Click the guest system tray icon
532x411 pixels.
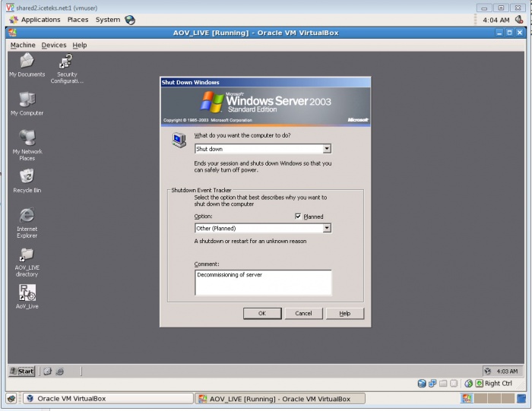click(x=488, y=371)
